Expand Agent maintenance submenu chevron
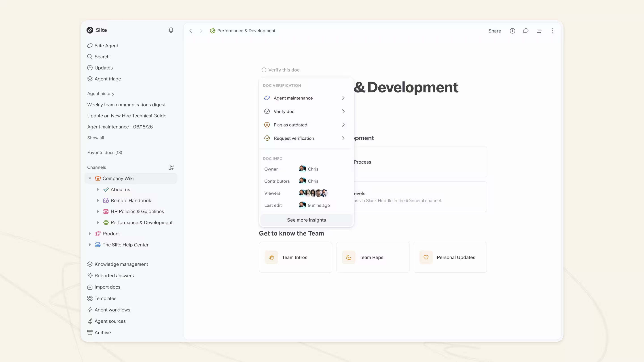644x362 pixels. click(x=343, y=98)
